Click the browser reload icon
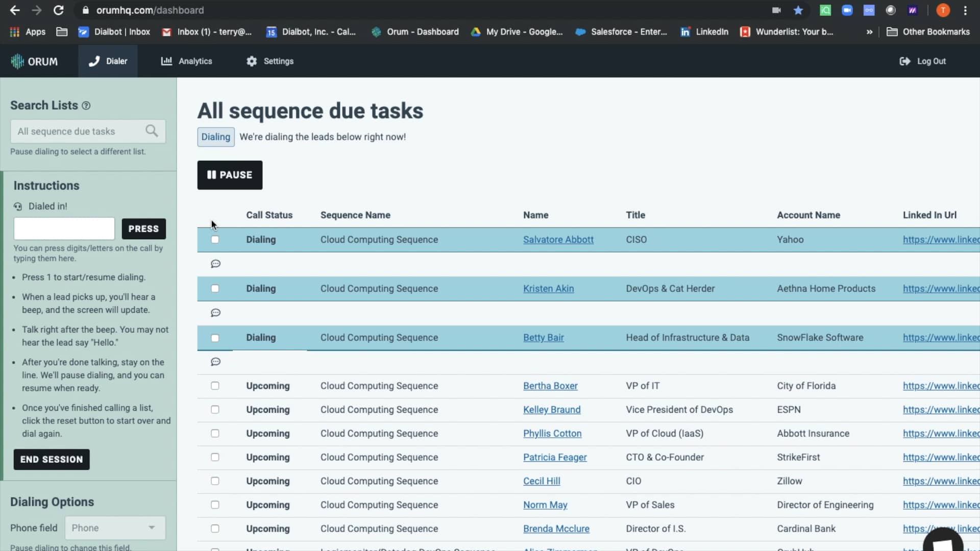The height and width of the screenshot is (551, 980). pyautogui.click(x=59, y=10)
